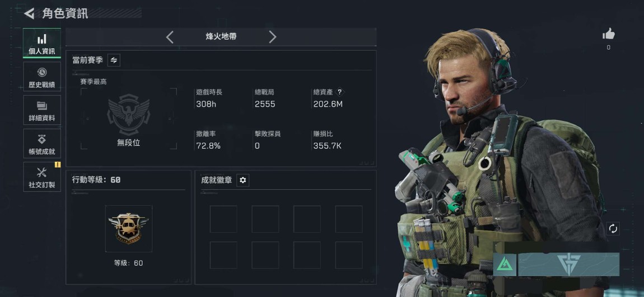Open 社交訂製 with the notification badge
The width and height of the screenshot is (644, 297).
42,177
